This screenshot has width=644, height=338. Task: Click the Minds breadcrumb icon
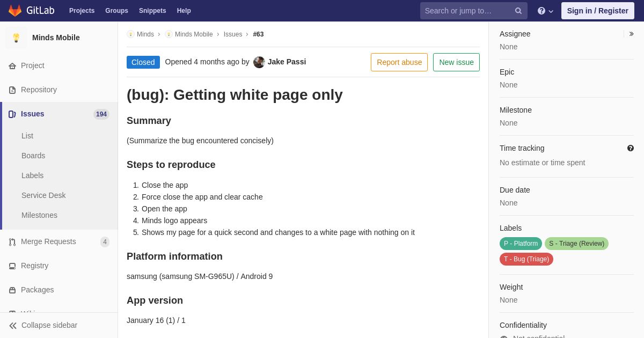tap(130, 34)
